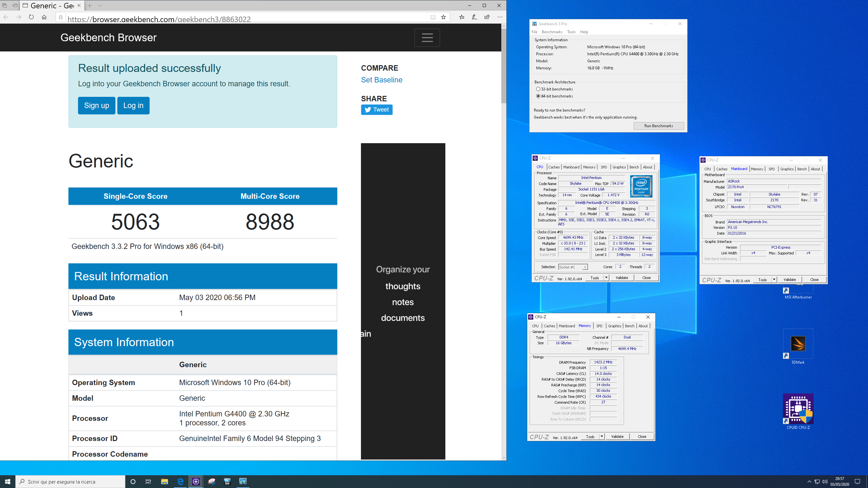The height and width of the screenshot is (488, 868).
Task: Click the Sign up button
Action: tap(96, 105)
